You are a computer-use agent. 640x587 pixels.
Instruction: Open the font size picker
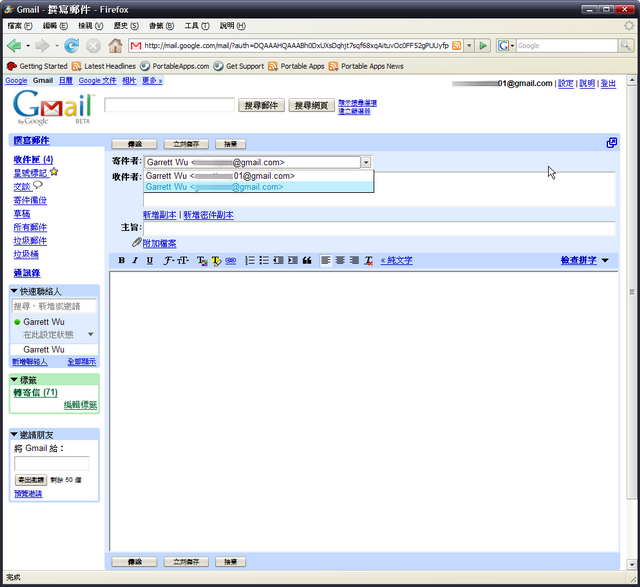[183, 260]
